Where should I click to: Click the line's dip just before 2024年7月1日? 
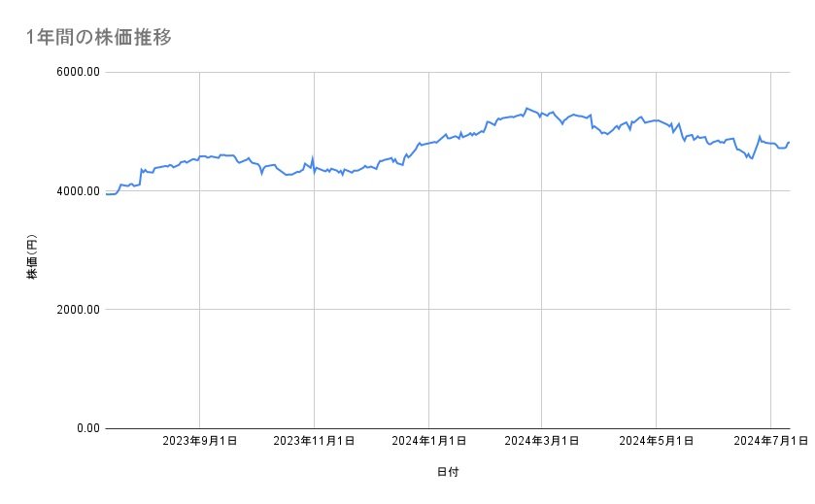(x=750, y=158)
